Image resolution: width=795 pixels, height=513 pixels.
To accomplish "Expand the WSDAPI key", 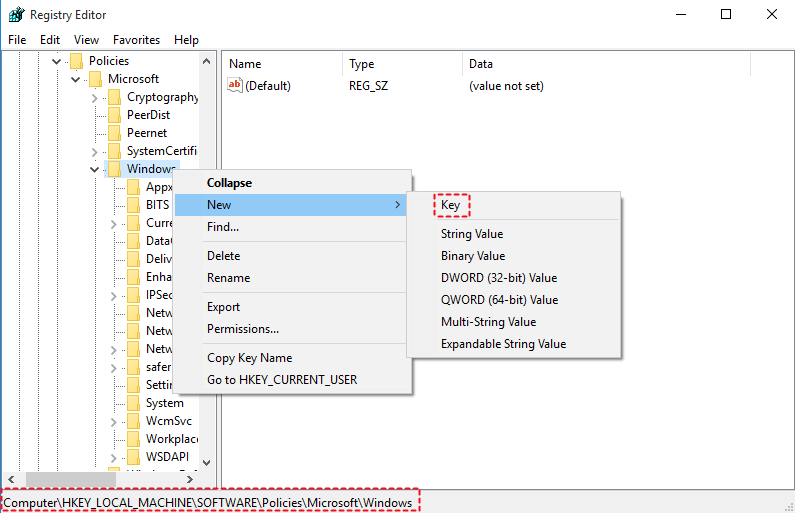I will pyautogui.click(x=114, y=458).
